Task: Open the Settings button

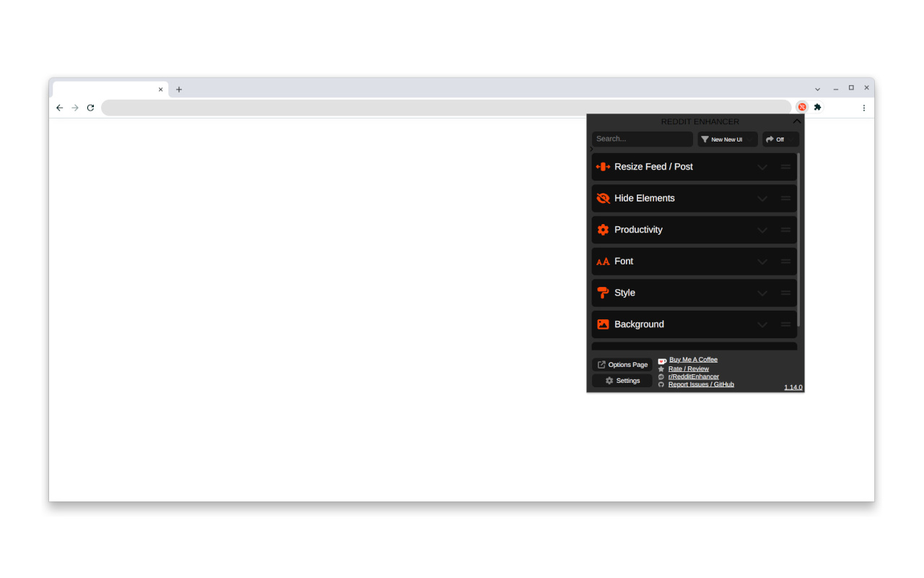Action: (x=622, y=381)
